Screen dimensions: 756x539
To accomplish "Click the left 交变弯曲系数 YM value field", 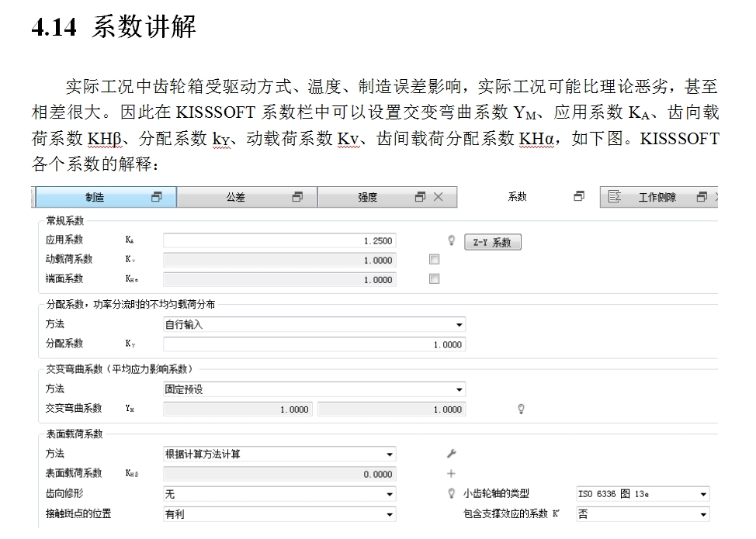I will 238,409.
